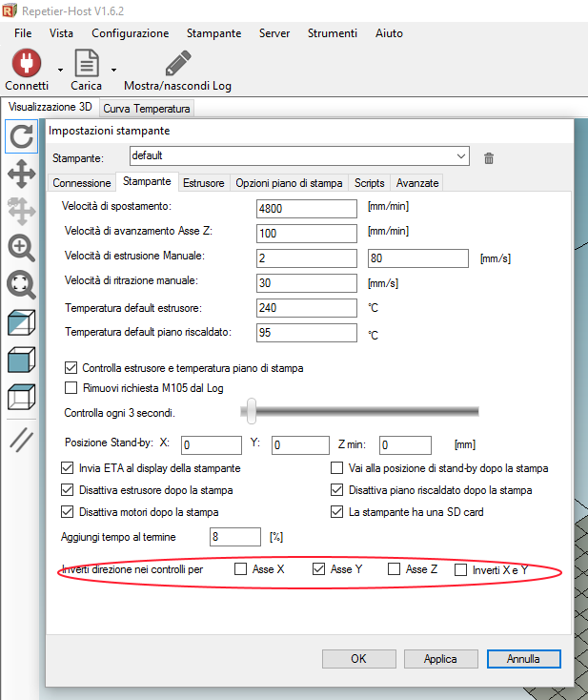Click the Carica file load icon
The height and width of the screenshot is (700, 588).
(x=87, y=63)
